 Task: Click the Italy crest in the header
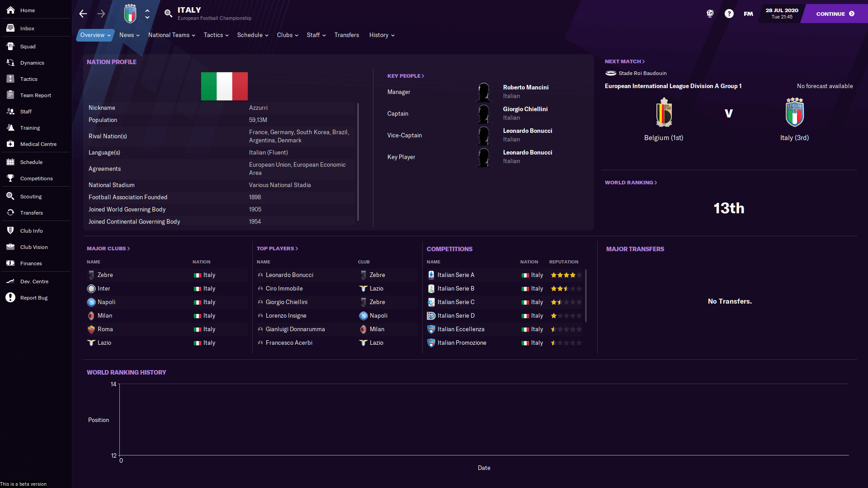[130, 14]
